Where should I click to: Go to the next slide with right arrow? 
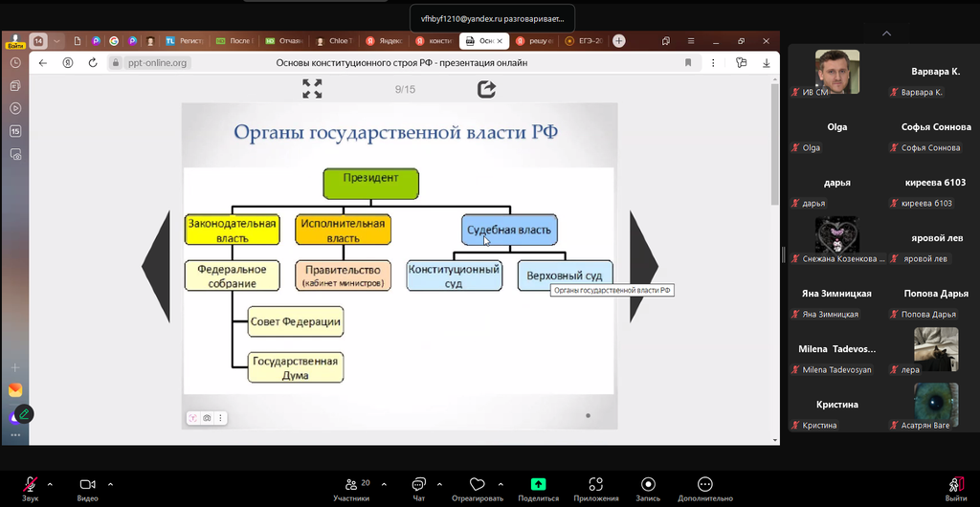pos(643,265)
